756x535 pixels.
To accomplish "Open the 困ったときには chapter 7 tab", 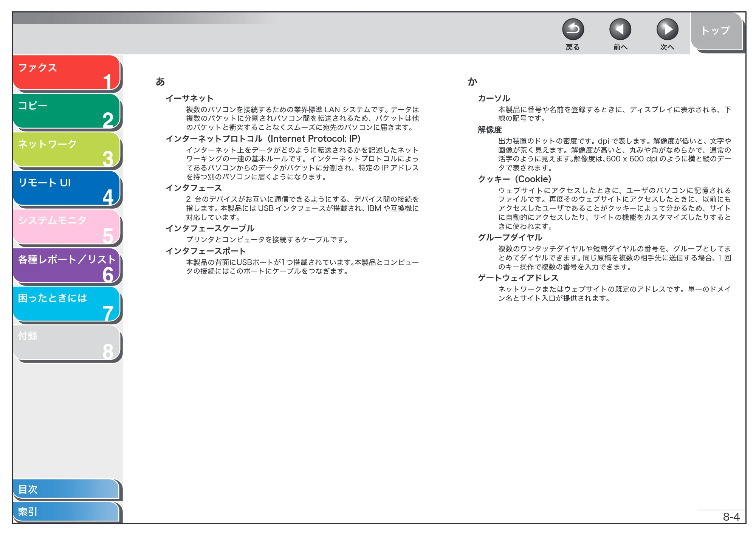I will [67, 304].
